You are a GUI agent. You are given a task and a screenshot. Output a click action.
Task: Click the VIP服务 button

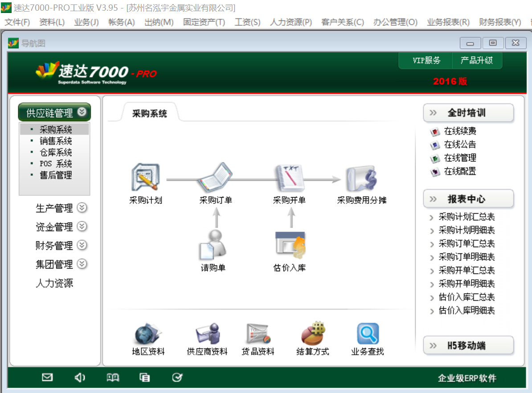point(426,61)
